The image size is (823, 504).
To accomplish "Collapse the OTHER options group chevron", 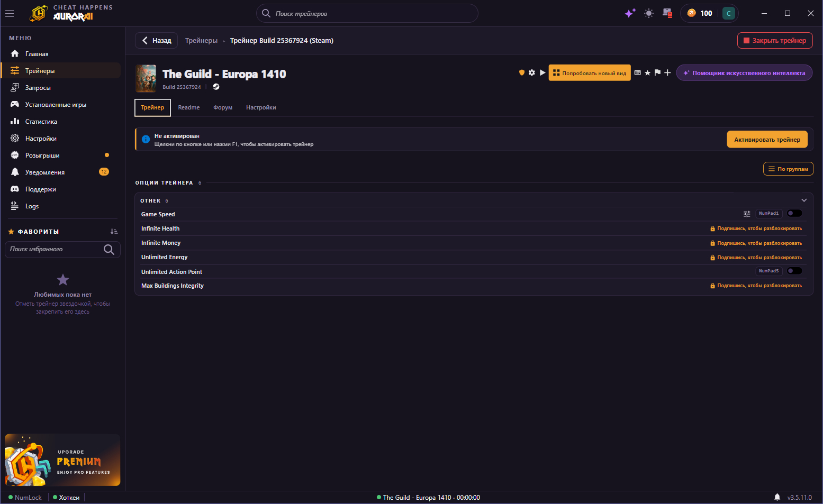I will point(804,200).
